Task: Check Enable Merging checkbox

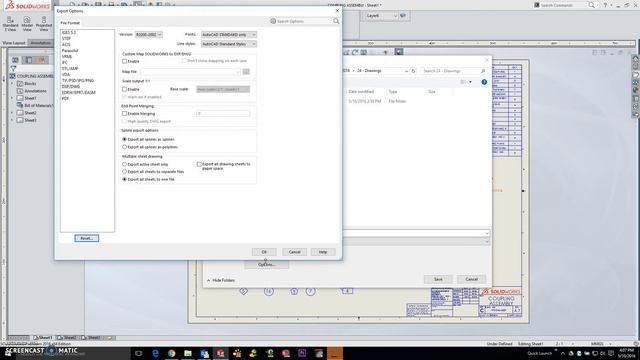Action: coord(124,113)
